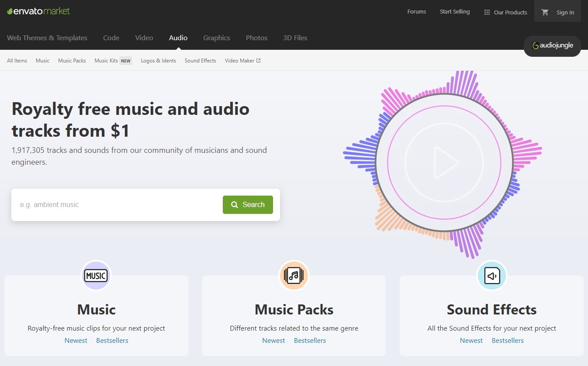Click the Envato Market logo

(x=38, y=11)
